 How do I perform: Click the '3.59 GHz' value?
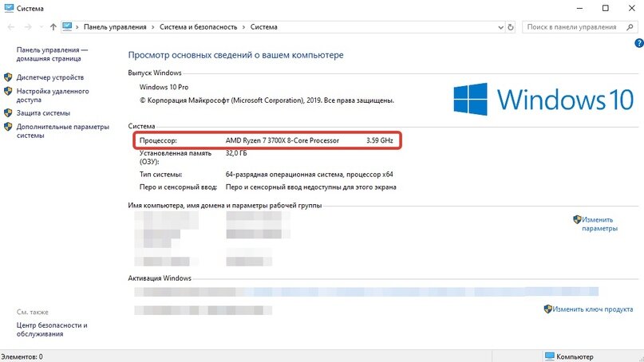[380, 140]
